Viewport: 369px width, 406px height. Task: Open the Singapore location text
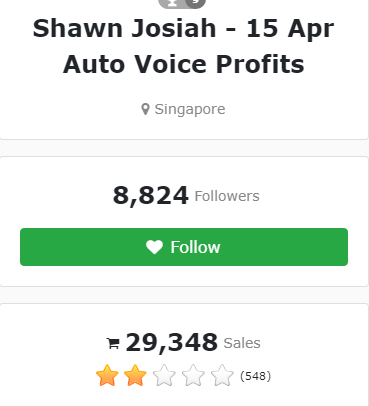pyautogui.click(x=190, y=109)
